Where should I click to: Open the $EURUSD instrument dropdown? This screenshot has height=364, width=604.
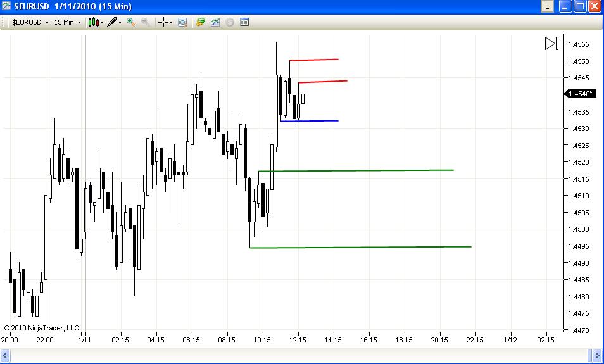click(30, 22)
